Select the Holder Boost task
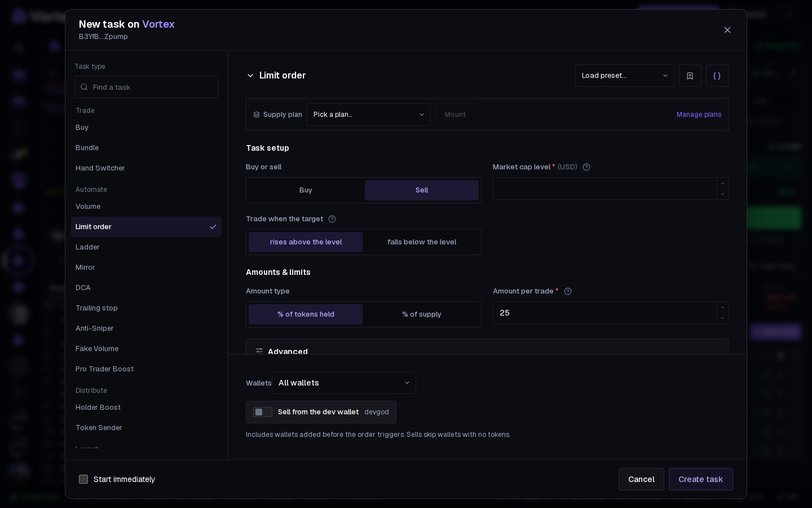The width and height of the screenshot is (812, 508). 146,408
